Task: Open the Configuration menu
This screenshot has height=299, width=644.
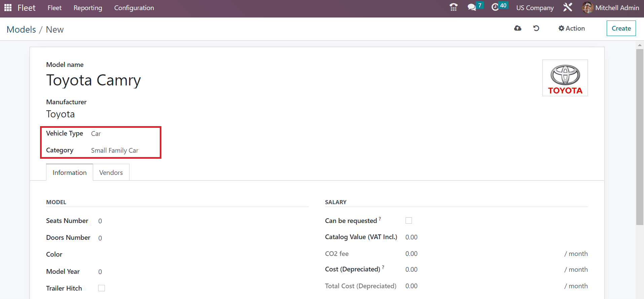Action: click(x=134, y=8)
